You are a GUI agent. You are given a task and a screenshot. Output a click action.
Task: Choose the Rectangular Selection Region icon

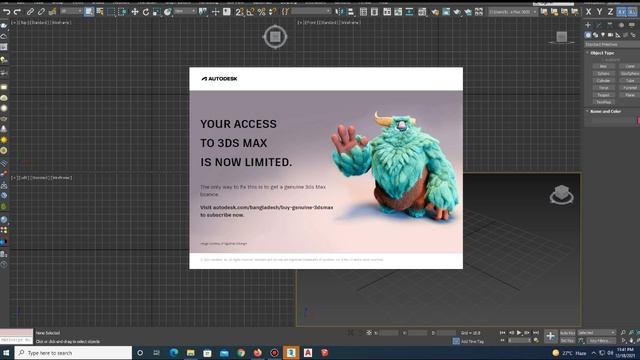click(x=111, y=12)
